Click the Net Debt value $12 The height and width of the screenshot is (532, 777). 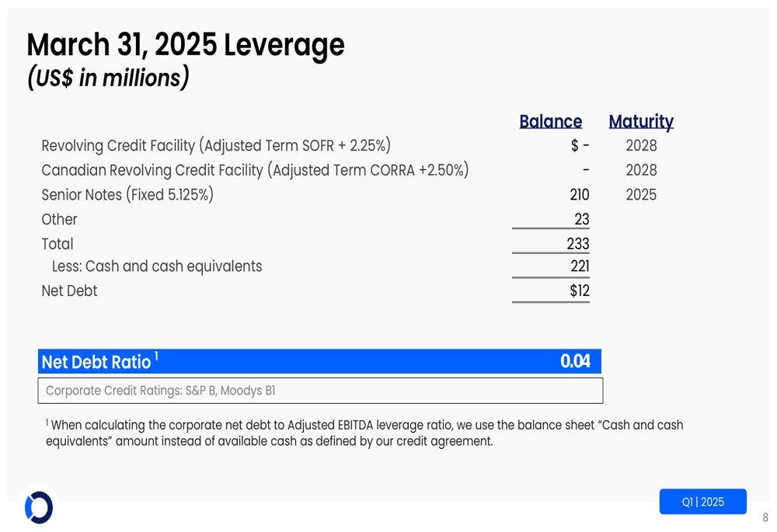point(580,290)
